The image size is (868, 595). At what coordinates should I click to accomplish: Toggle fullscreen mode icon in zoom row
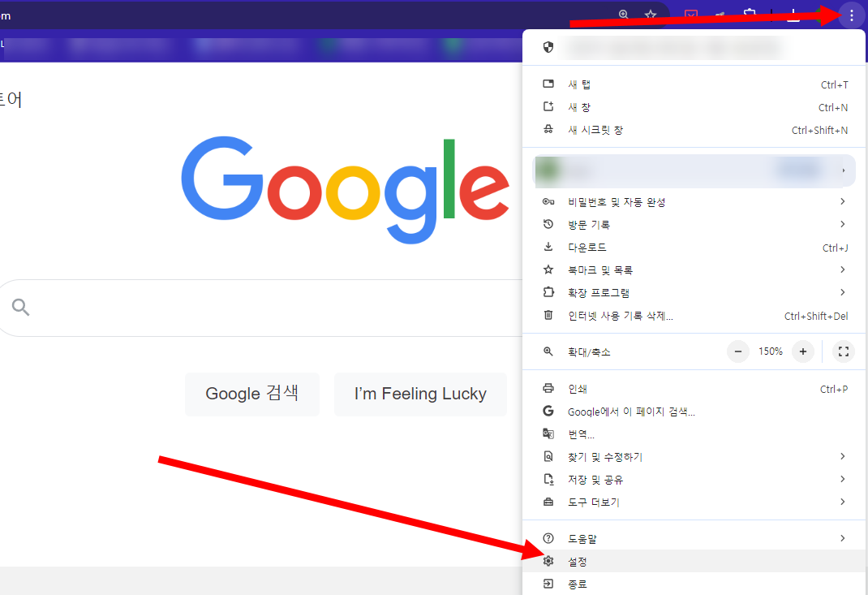pyautogui.click(x=844, y=351)
